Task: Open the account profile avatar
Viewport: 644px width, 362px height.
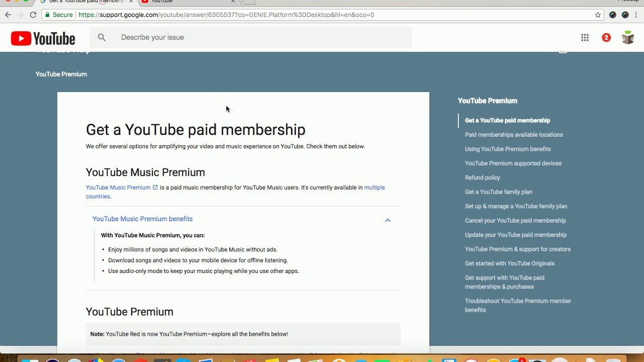Action: [x=627, y=38]
